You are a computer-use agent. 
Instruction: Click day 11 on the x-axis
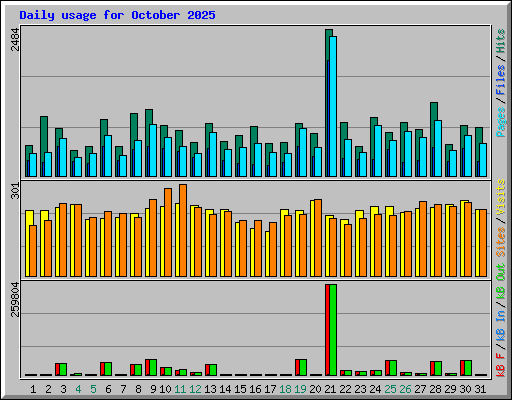point(180,389)
